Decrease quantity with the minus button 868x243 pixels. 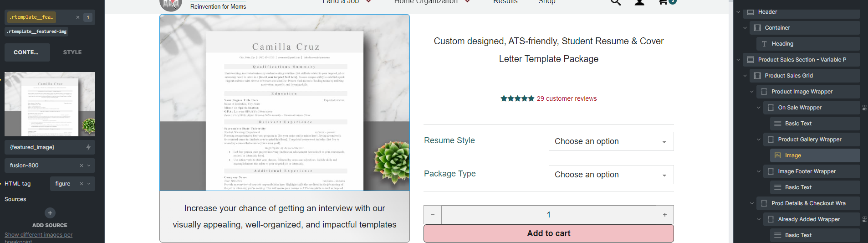(433, 215)
